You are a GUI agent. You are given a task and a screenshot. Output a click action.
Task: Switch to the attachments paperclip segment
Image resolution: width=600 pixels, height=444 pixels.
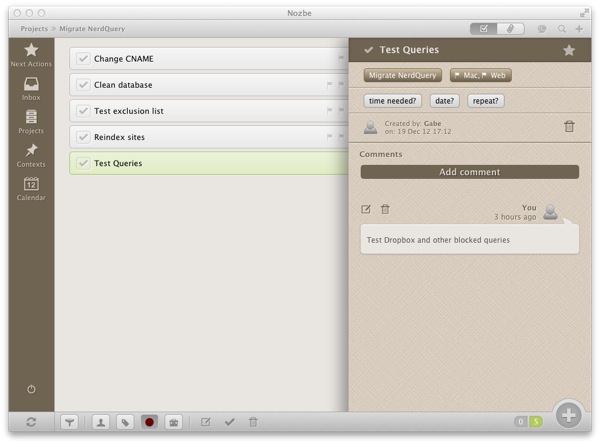pyautogui.click(x=510, y=29)
